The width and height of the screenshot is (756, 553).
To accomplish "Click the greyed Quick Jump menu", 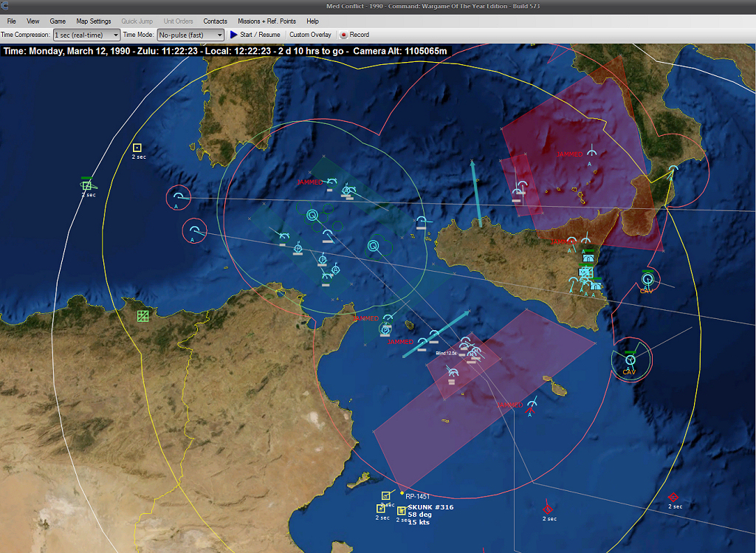I will [x=137, y=21].
